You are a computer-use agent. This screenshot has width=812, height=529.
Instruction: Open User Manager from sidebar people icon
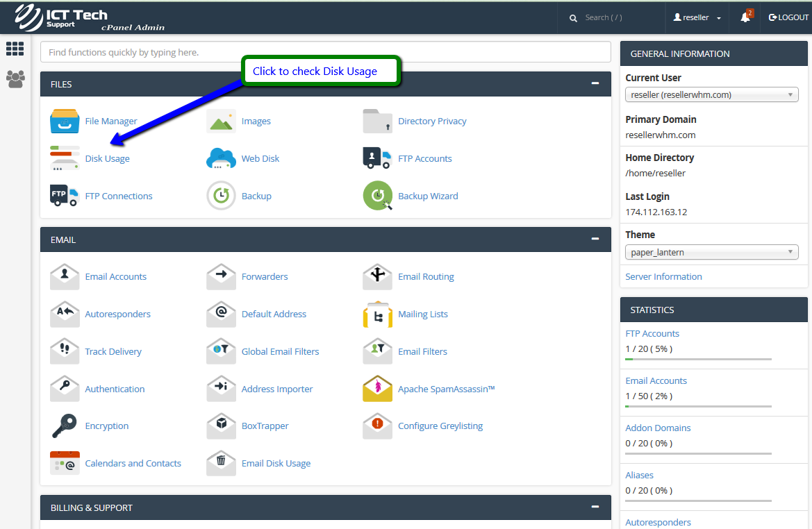coord(15,79)
